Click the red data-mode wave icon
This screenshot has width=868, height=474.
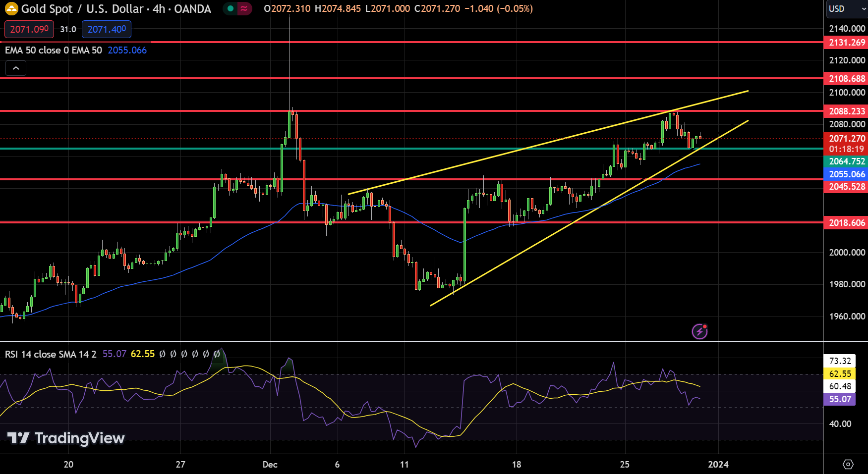(x=244, y=8)
